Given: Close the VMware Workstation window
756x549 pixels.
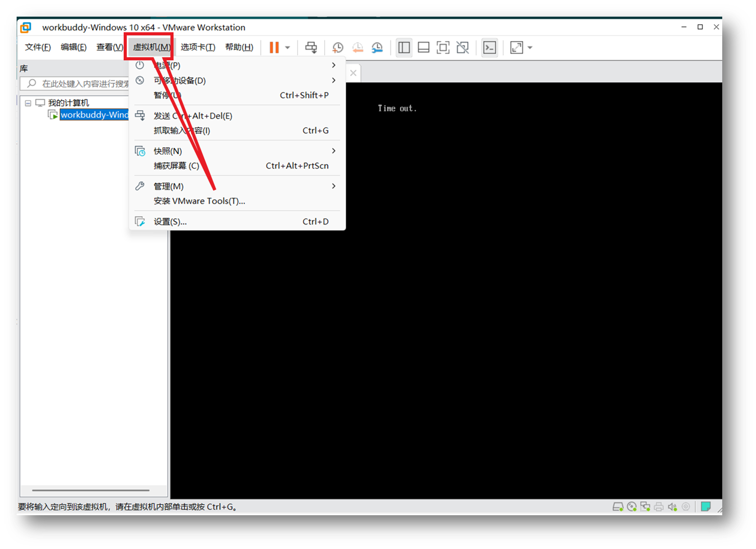Looking at the screenshot, I should (717, 27).
